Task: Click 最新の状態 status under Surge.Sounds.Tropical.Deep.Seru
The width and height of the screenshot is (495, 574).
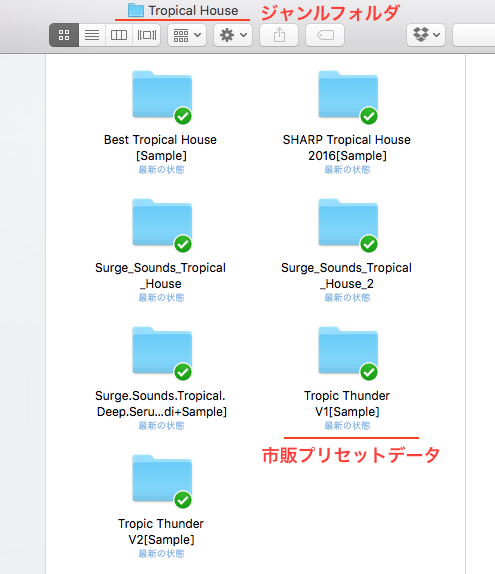Action: (x=161, y=425)
